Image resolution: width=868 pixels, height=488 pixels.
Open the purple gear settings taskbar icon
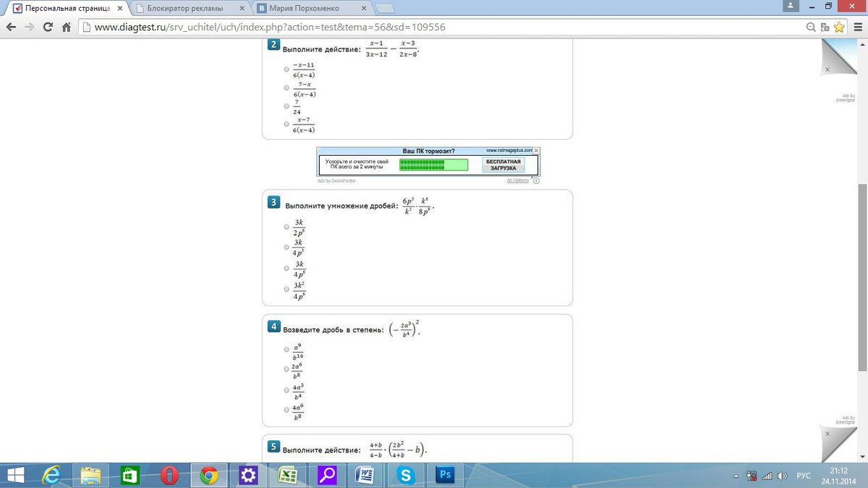tap(248, 475)
